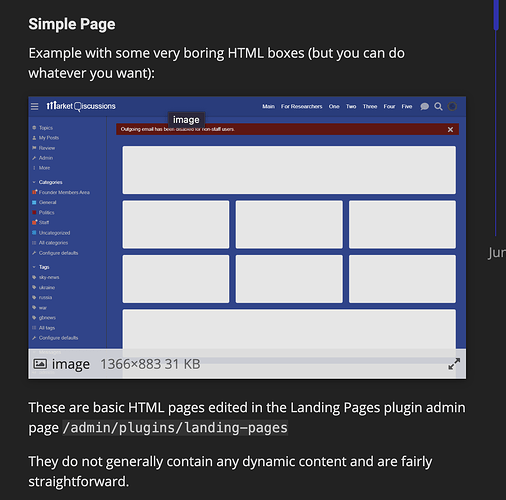Viewport: 506px width, 500px height.
Task: Select the Two nav item
Action: pos(351,106)
